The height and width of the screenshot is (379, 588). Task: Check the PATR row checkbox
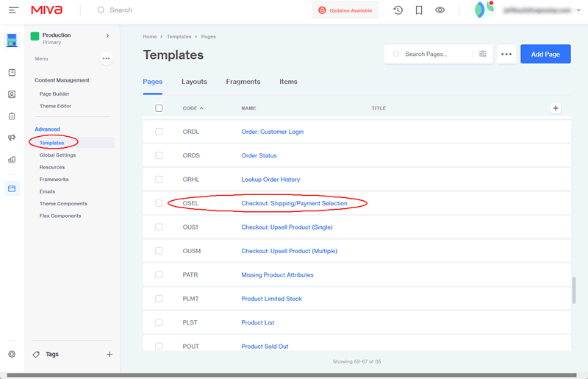point(159,274)
